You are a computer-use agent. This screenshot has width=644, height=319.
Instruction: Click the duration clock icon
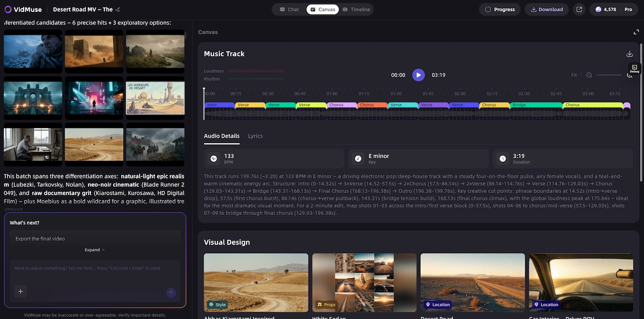pos(502,159)
